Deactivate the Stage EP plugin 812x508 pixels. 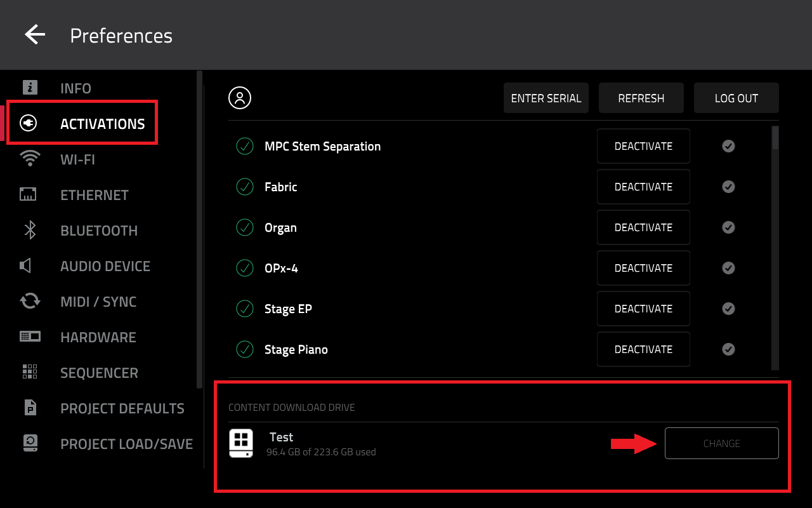643,309
